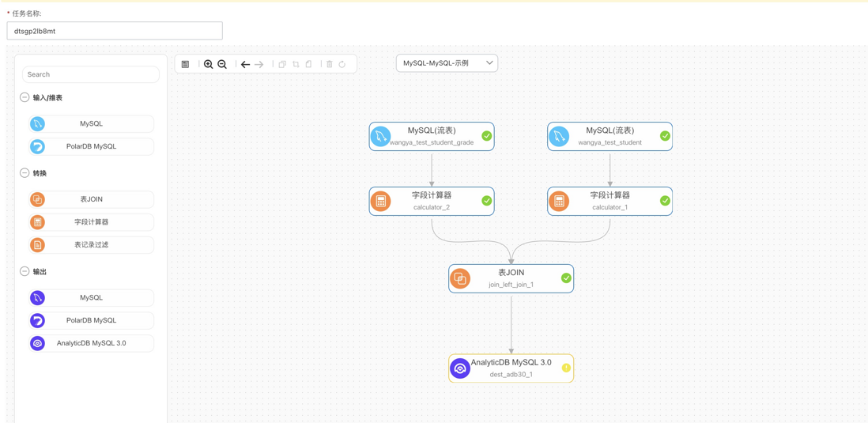Click green check on calculator_2 node

coord(487,200)
